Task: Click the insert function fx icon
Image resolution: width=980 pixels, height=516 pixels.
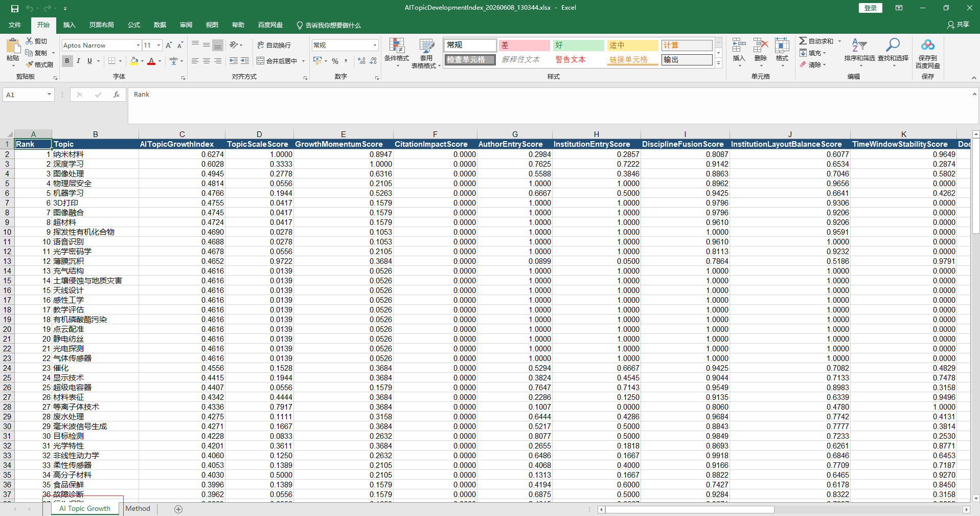Action: point(117,95)
